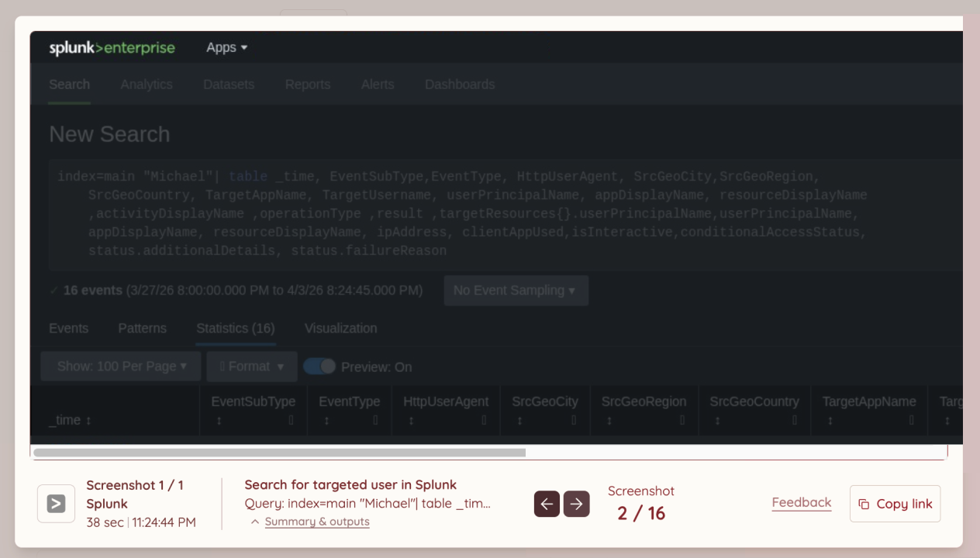Sort by the SrcGeoCountry column

point(754,401)
